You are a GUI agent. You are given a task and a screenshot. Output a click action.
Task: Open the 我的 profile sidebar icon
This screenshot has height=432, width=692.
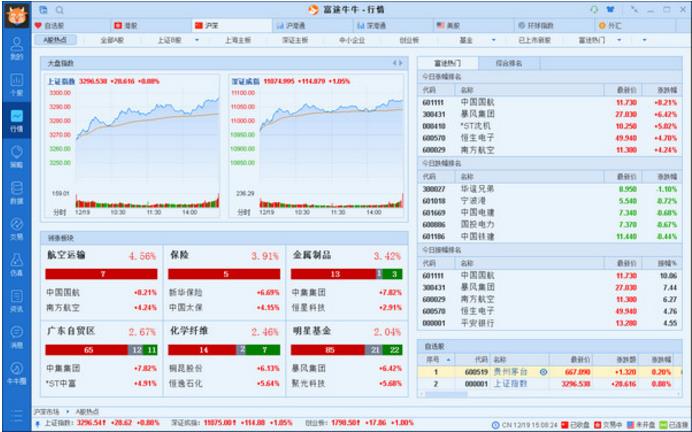[16, 49]
